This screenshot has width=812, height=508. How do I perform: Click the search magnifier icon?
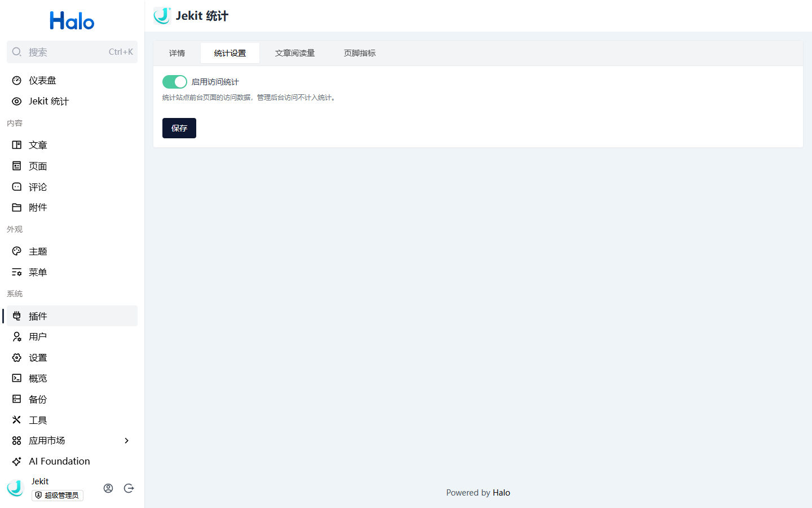point(17,52)
